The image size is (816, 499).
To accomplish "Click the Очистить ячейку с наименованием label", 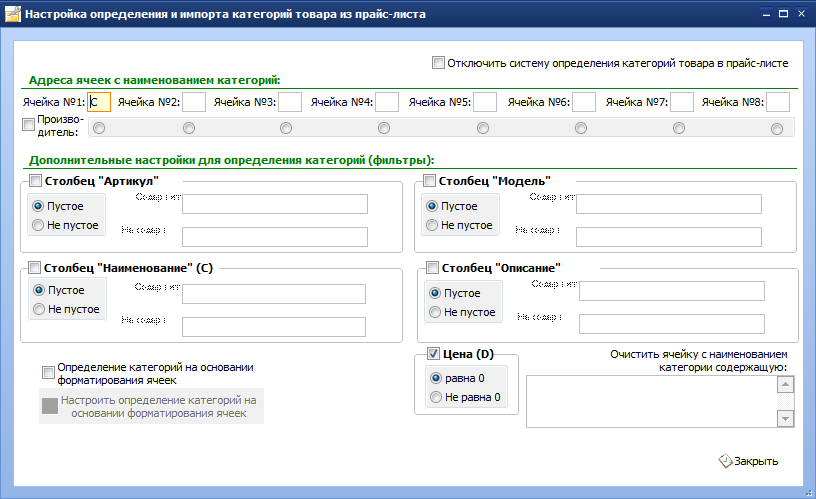I will pos(699,361).
